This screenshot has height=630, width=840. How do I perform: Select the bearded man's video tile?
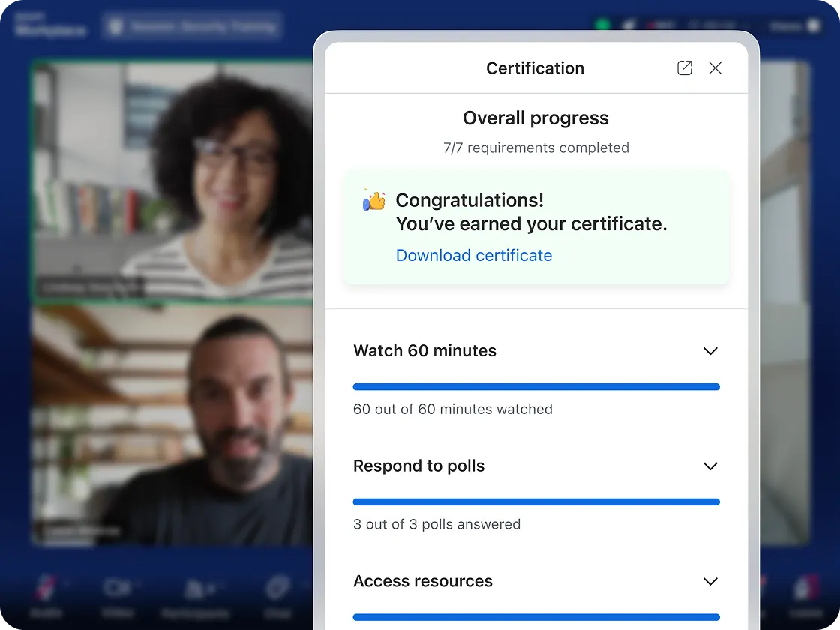[172, 424]
